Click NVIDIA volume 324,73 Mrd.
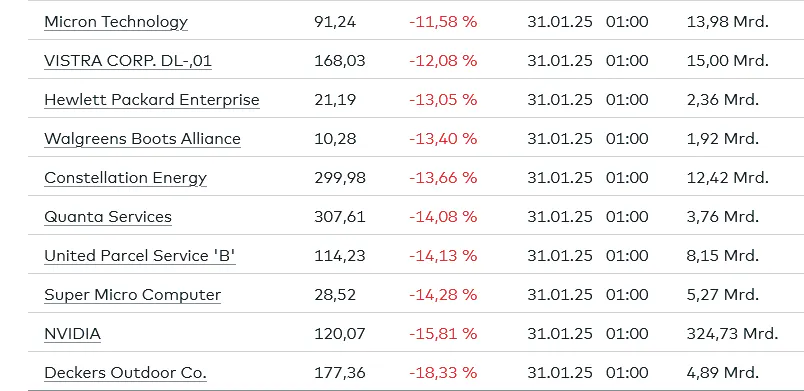804x391 pixels. pyautogui.click(x=732, y=334)
